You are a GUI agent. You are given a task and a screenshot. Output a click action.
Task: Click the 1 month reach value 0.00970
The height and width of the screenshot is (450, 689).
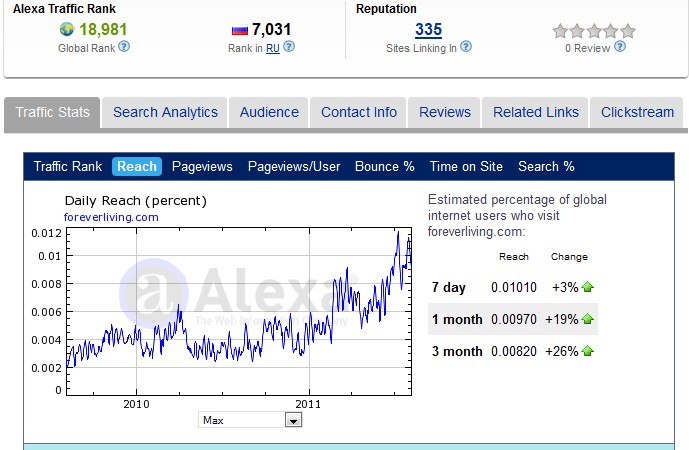(514, 319)
